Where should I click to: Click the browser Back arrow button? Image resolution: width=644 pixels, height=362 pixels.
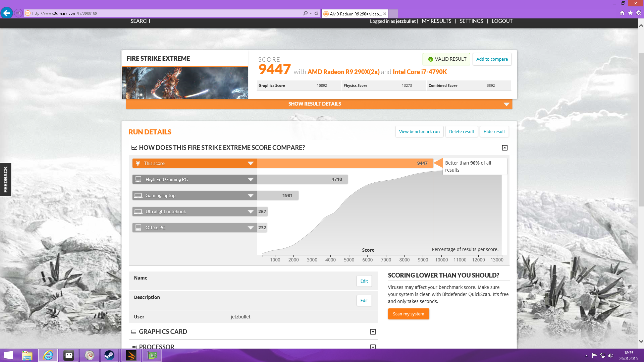click(x=7, y=13)
